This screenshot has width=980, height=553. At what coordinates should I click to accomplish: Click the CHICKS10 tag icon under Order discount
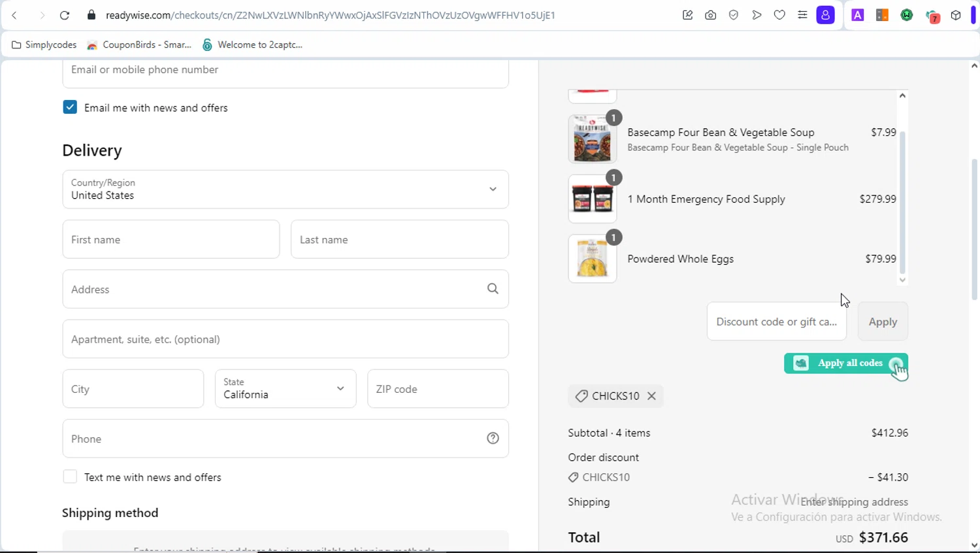pos(573,477)
